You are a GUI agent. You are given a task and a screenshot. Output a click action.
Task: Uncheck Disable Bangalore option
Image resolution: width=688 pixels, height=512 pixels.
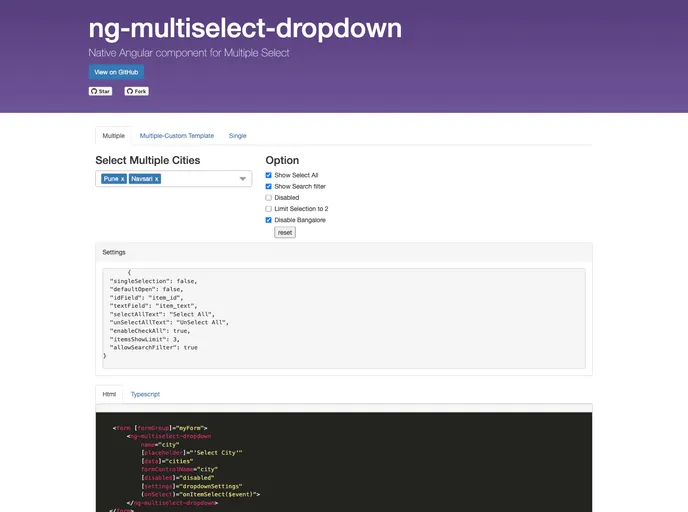(x=269, y=220)
